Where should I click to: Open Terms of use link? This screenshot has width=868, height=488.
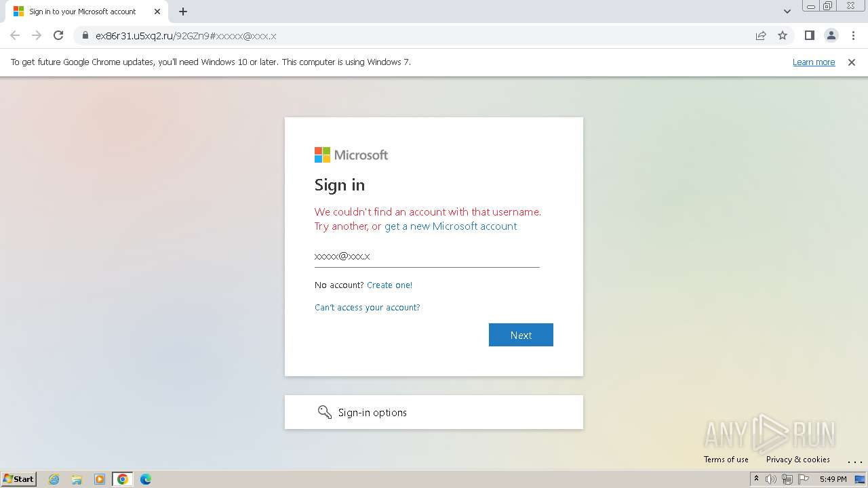(x=726, y=460)
